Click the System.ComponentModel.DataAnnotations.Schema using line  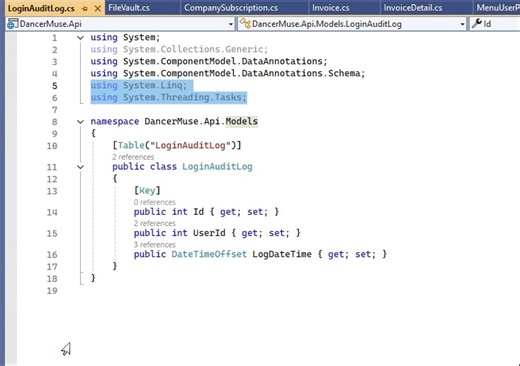point(228,74)
